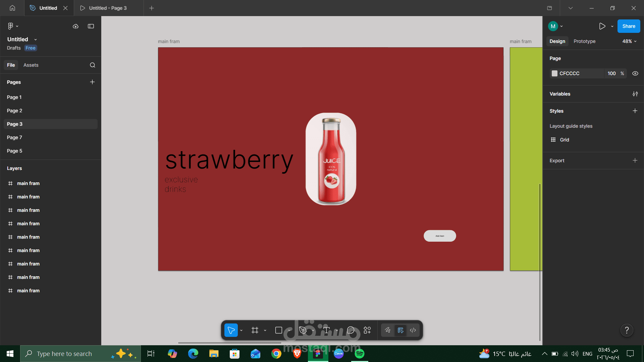This screenshot has height=362, width=644.
Task: Switch to the Assets tab
Action: (x=31, y=65)
